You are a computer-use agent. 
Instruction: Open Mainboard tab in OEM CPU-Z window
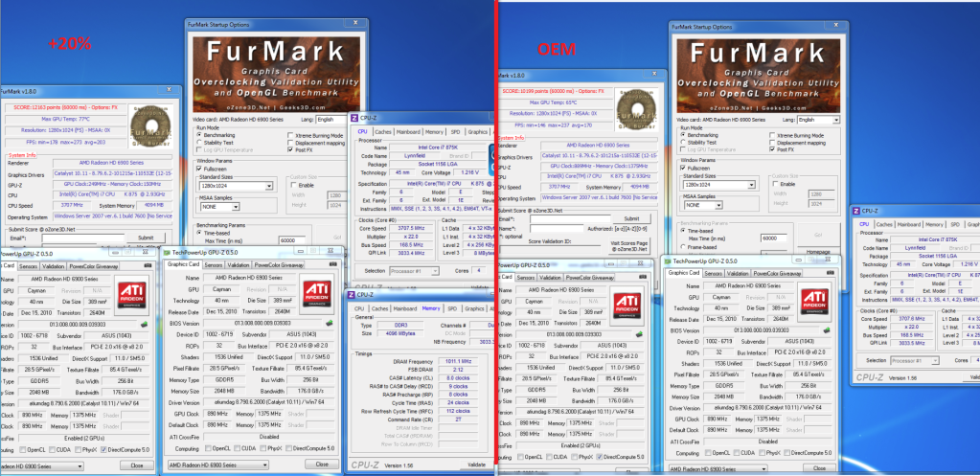909,225
